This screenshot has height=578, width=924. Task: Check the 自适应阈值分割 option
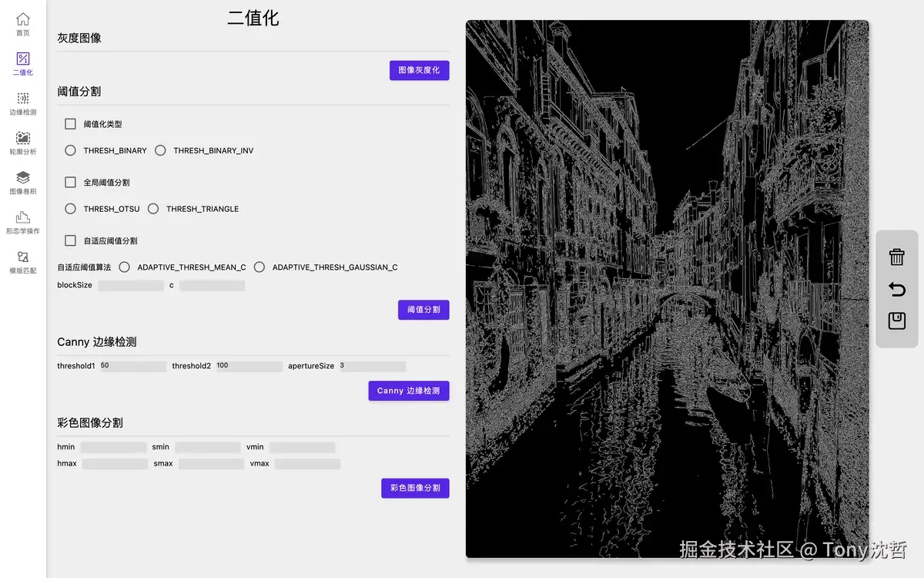70,240
